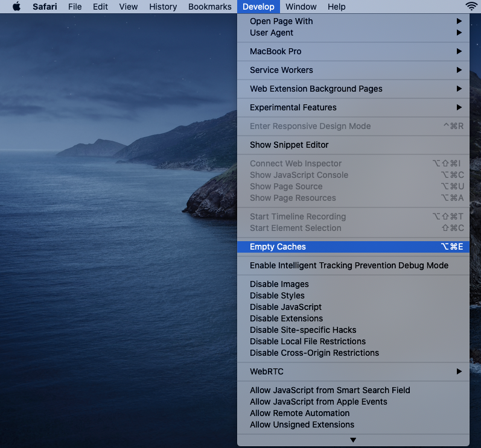Click Connect Web Inspector item

click(353, 163)
